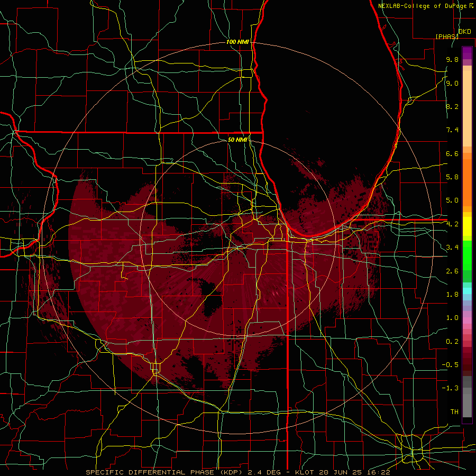Select the 50 NMI range ring label

click(237, 140)
